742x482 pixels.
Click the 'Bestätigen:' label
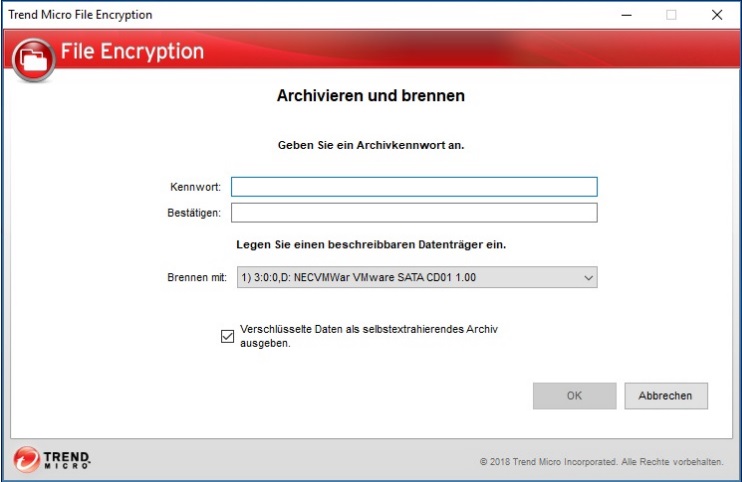pos(194,212)
